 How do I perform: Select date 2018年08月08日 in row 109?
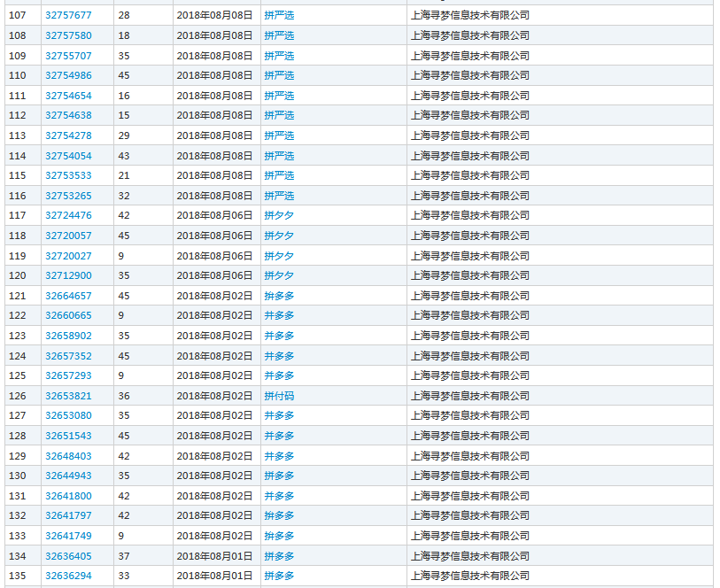[215, 56]
